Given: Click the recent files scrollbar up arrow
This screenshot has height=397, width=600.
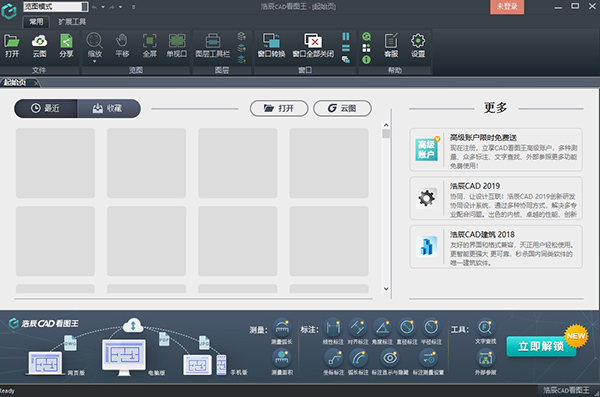Looking at the screenshot, I should pyautogui.click(x=386, y=125).
